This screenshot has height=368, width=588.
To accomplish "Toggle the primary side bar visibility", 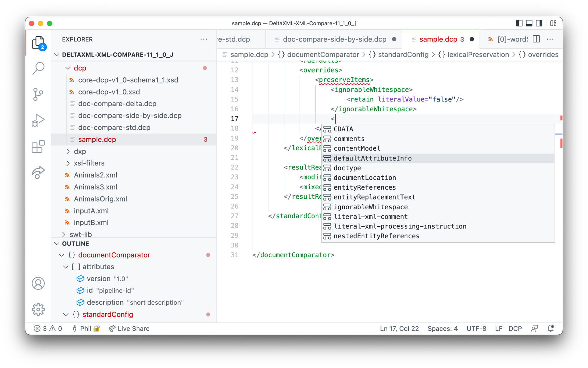I will pyautogui.click(x=519, y=23).
